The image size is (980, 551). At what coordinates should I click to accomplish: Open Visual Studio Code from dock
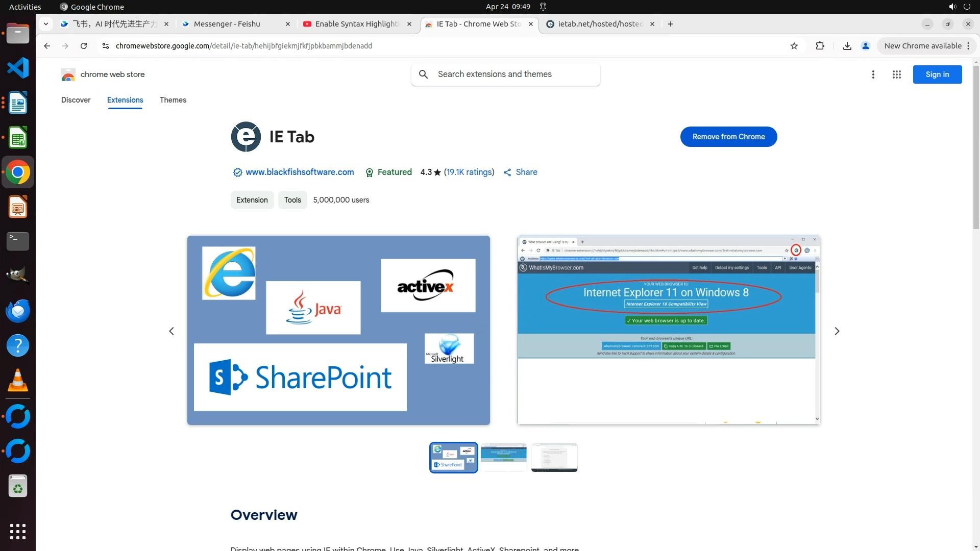tap(17, 68)
